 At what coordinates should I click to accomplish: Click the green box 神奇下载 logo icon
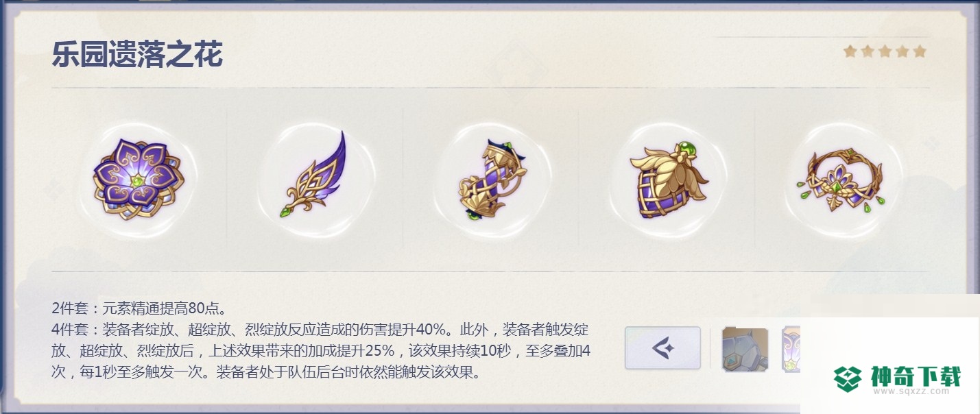point(850,376)
